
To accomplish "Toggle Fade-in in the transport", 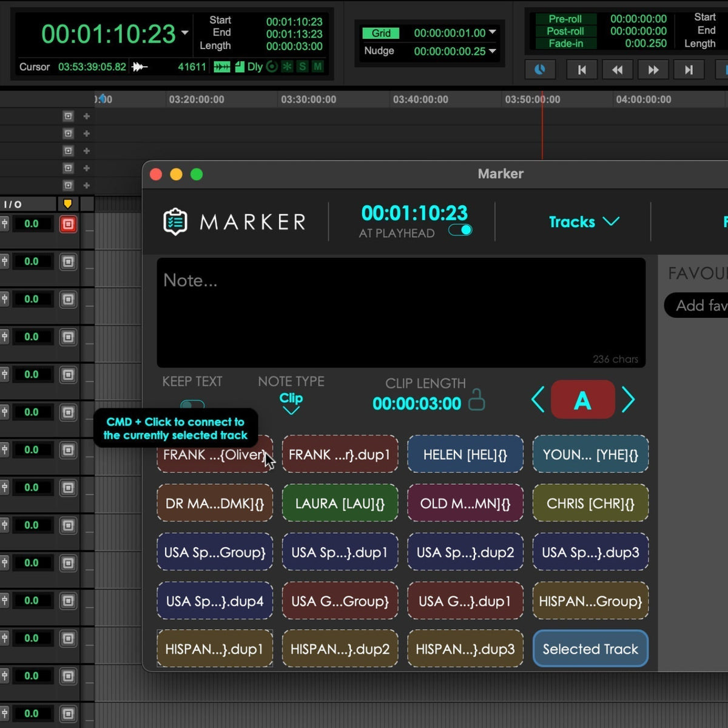I will (565, 43).
